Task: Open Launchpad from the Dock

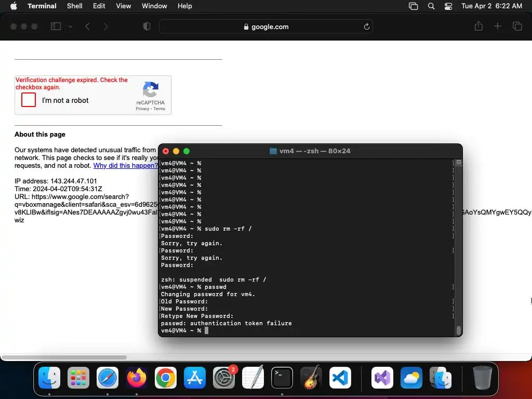Action: pos(78,377)
